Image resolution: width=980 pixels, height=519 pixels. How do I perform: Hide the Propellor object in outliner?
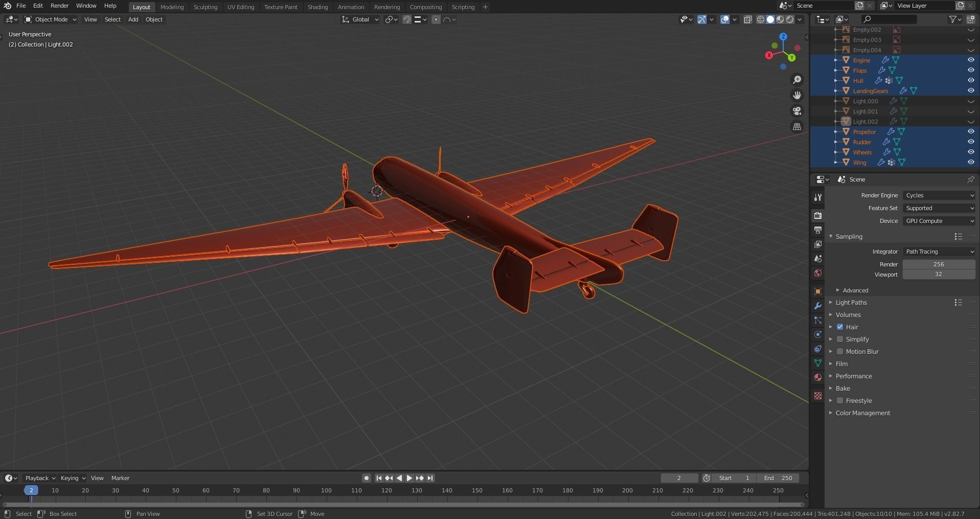(970, 131)
